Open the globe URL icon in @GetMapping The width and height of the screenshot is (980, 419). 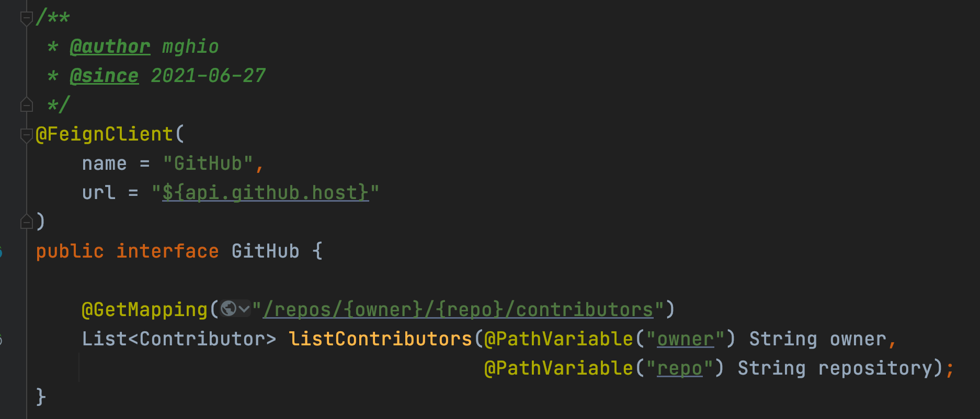click(x=229, y=309)
